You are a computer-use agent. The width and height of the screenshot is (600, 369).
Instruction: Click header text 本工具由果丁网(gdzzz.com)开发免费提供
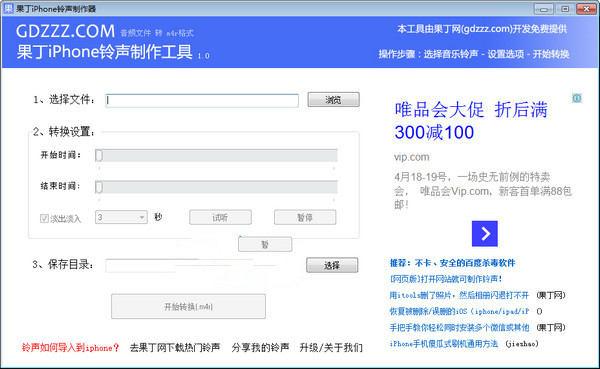pos(482,29)
